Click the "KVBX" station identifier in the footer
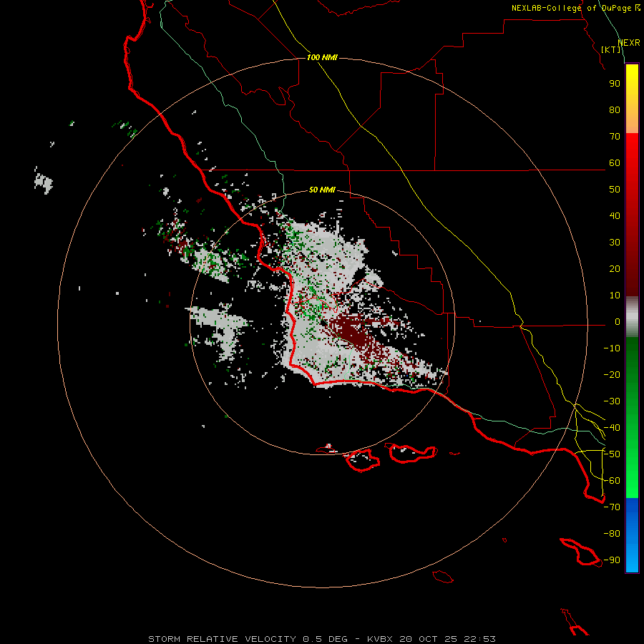 pos(379,639)
